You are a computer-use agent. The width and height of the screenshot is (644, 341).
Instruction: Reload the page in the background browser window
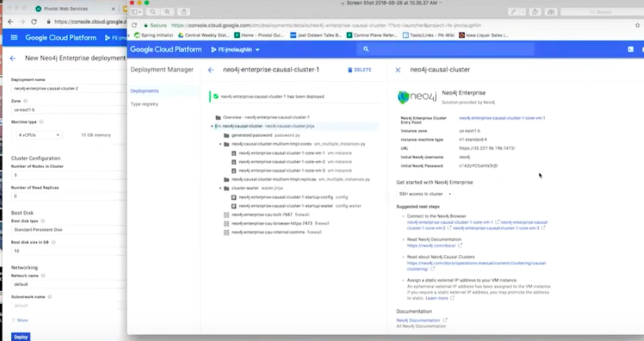pos(34,22)
